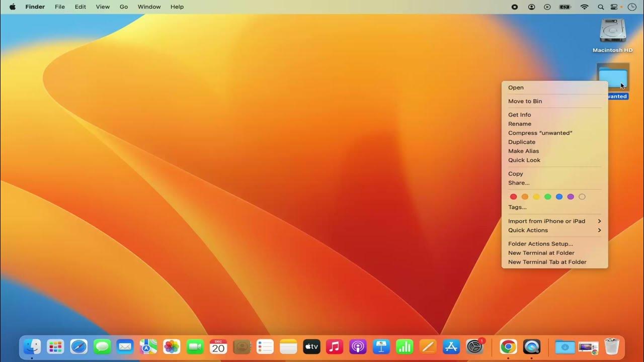
Task: Launch Podcasts from the Dock
Action: (x=358, y=346)
